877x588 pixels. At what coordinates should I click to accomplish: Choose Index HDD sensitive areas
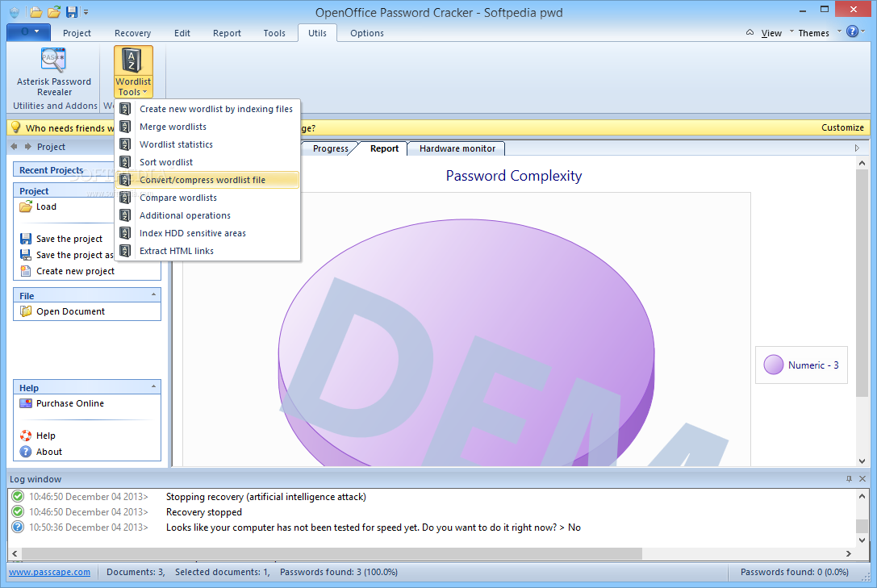[x=207, y=233]
